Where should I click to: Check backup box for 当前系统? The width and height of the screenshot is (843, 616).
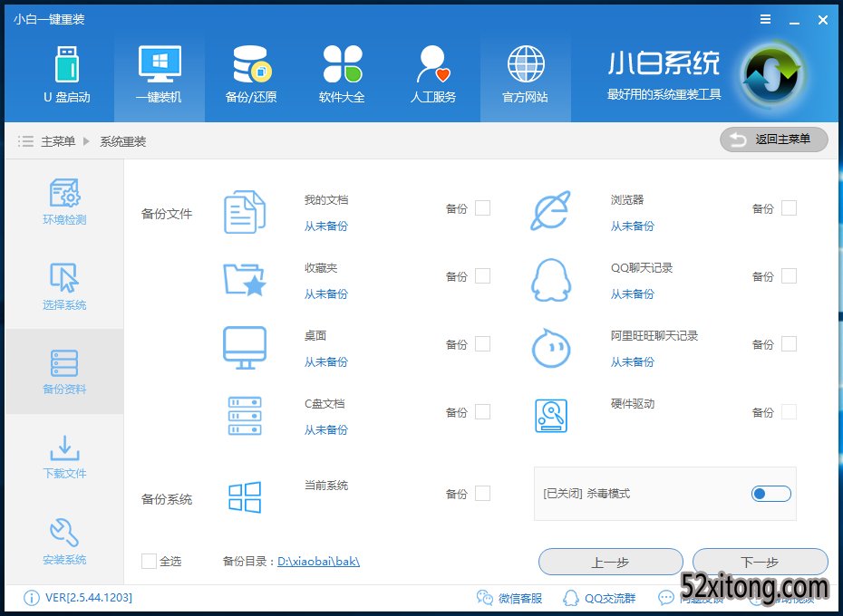(x=483, y=493)
